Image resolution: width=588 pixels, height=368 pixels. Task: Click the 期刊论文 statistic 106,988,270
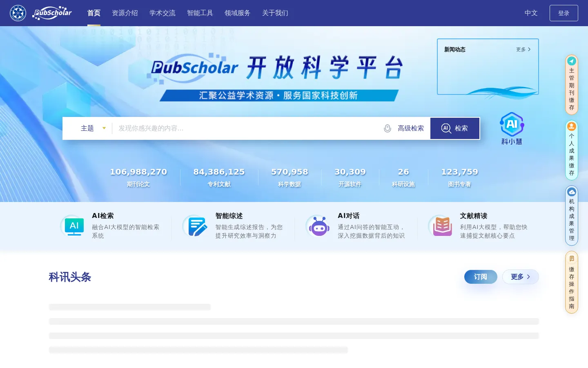point(138,177)
